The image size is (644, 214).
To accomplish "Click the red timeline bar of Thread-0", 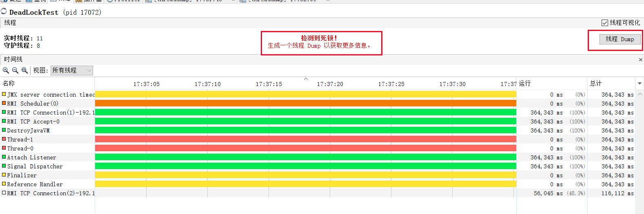I will pos(306,148).
